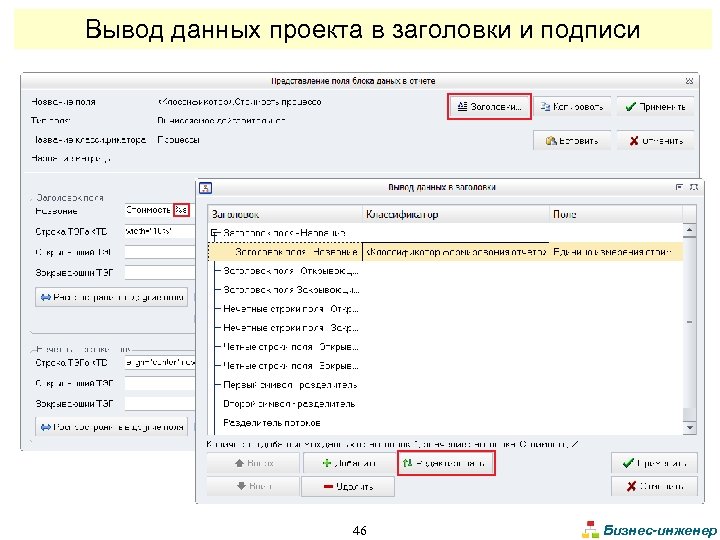
Task: Maximize the Вывод данных в заголовки dialog
Action: tap(679, 187)
